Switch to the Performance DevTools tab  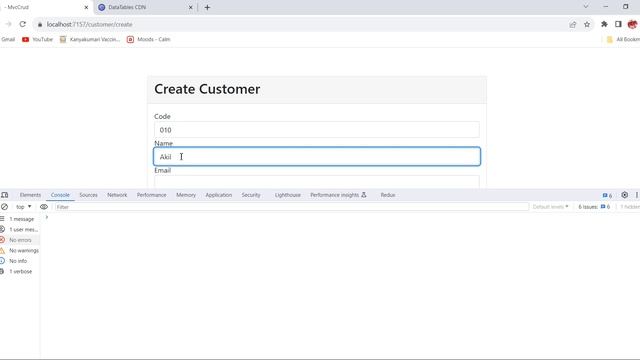click(151, 195)
